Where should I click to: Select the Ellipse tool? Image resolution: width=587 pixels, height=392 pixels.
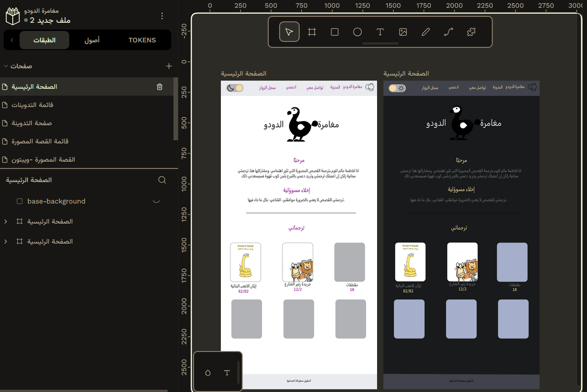[357, 32]
